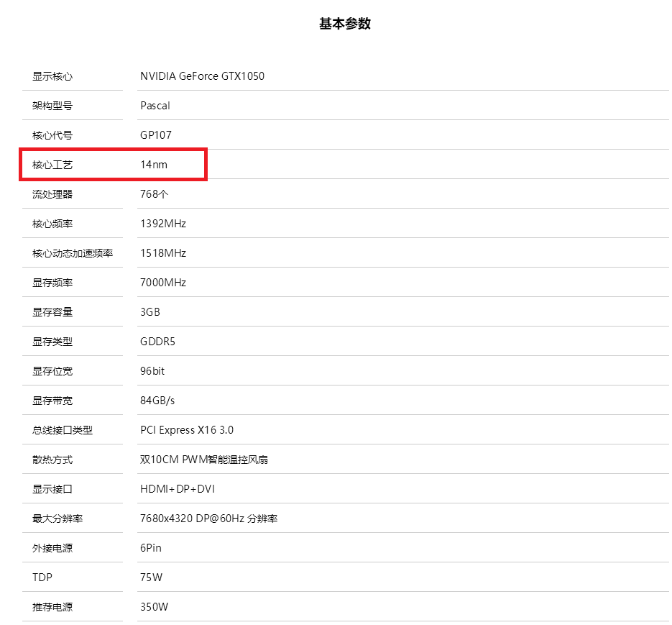Click the 84GB/s bandwidth value

click(157, 401)
